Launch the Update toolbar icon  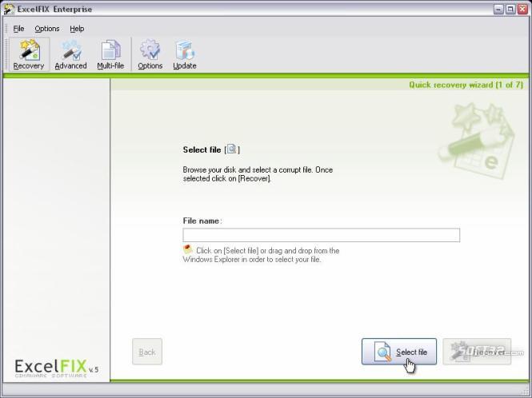click(x=185, y=54)
